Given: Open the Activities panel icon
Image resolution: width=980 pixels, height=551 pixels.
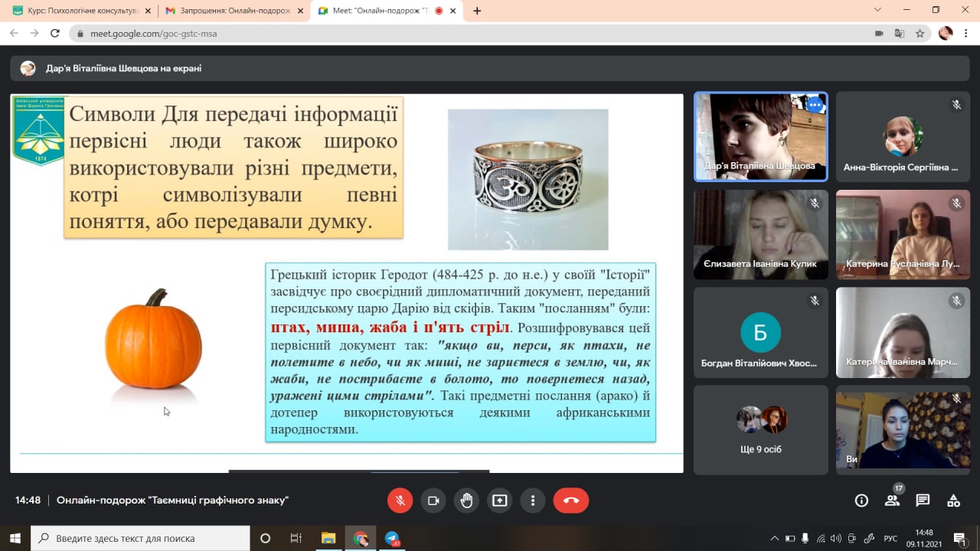Looking at the screenshot, I should (x=953, y=500).
